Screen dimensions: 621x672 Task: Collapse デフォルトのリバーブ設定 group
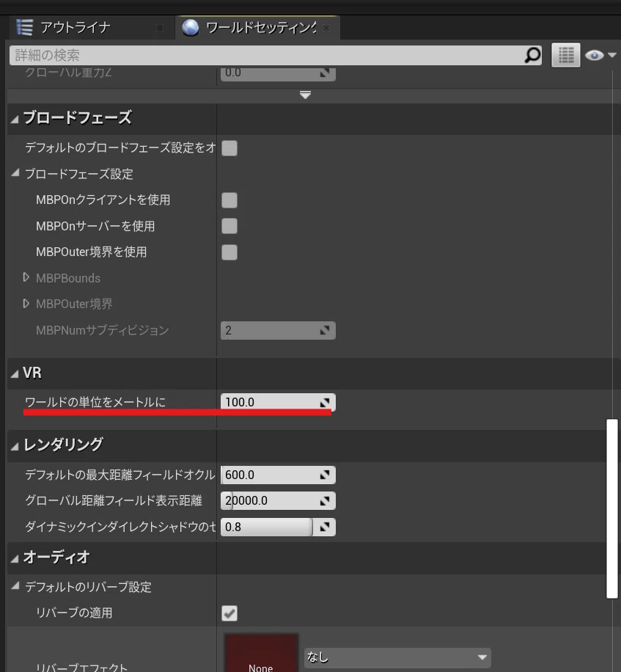point(15,586)
